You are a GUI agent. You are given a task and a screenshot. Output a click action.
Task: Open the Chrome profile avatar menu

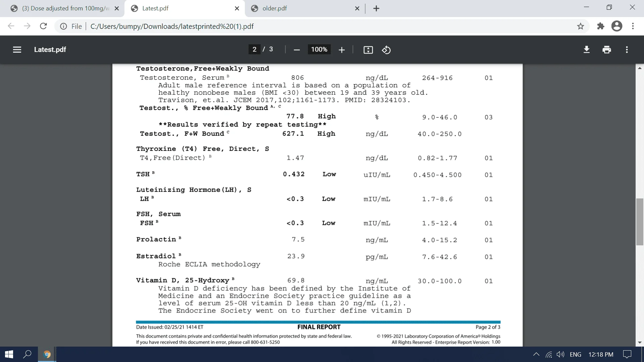[616, 26]
